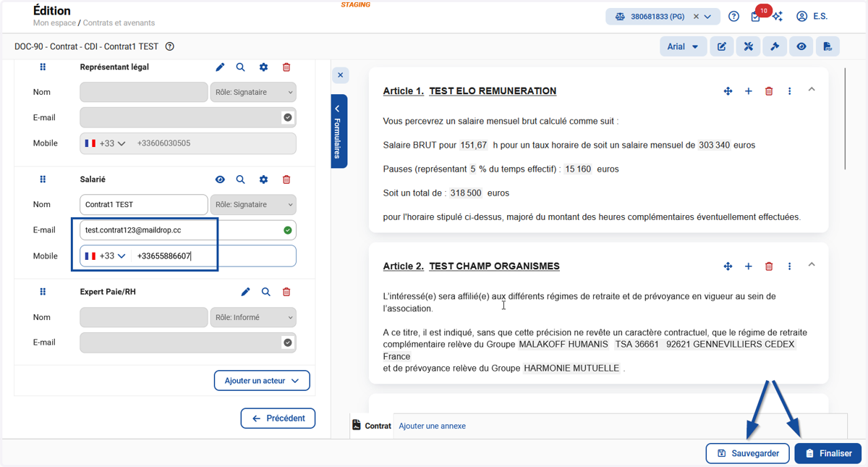The image size is (868, 467).
Task: Edit the Expert Paie/RH actor with pencil
Action: coord(245,292)
